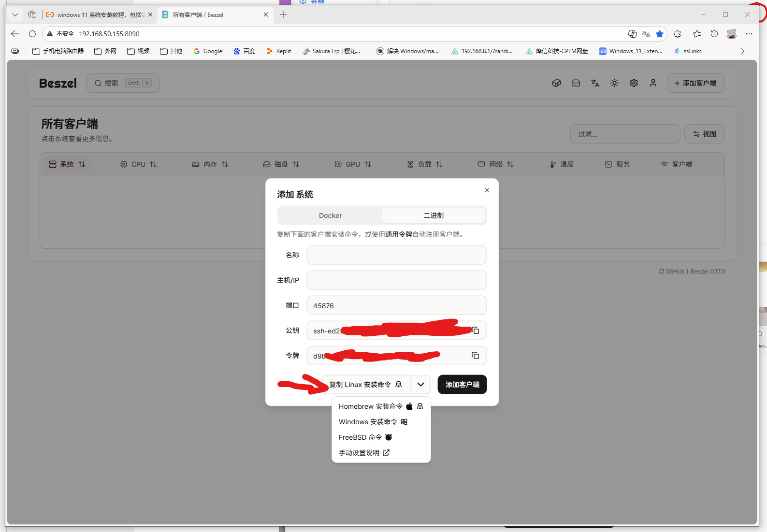Screen dimensions: 767x532
Task: Open the 百度 bookmark
Action: coord(244,51)
